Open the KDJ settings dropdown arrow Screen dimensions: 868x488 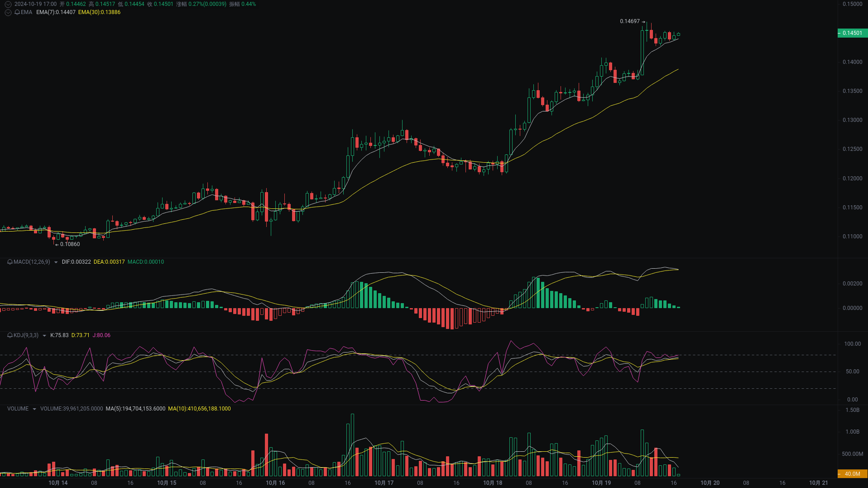[44, 336]
